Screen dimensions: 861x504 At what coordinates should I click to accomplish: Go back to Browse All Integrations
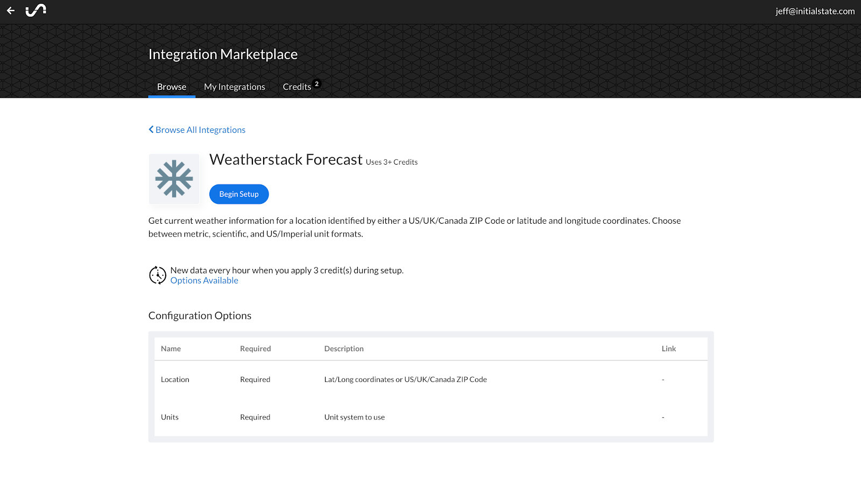click(197, 130)
